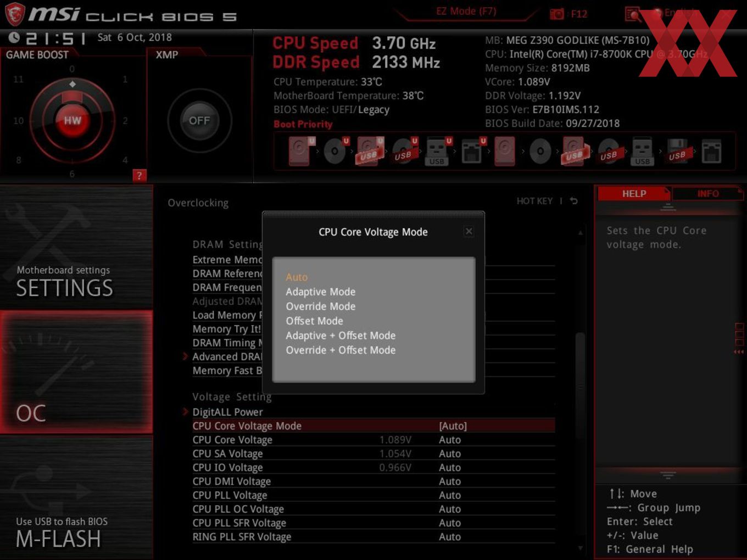This screenshot has height=560, width=747.
Task: Open the M-FLASH BIOS flash section
Action: point(76,497)
